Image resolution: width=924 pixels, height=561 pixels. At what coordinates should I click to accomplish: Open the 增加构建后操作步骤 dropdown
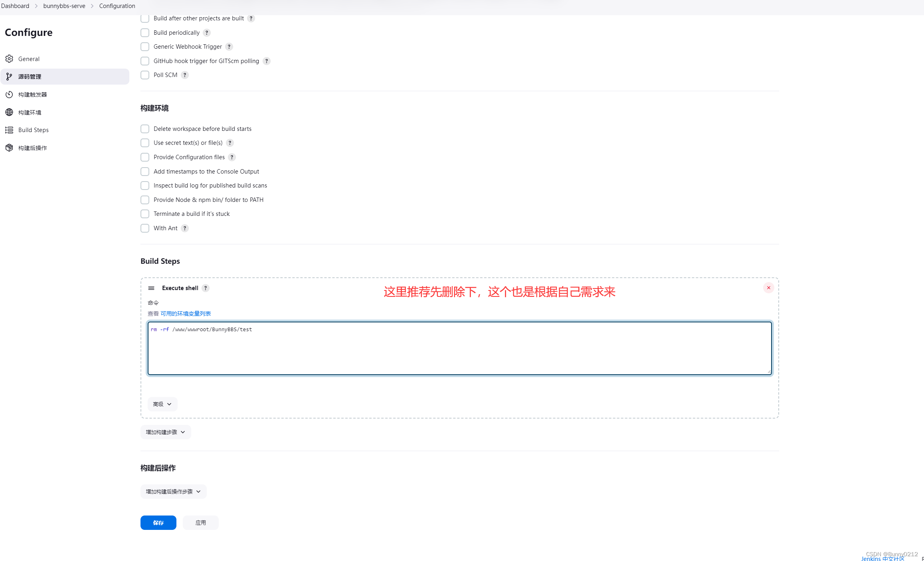click(174, 492)
